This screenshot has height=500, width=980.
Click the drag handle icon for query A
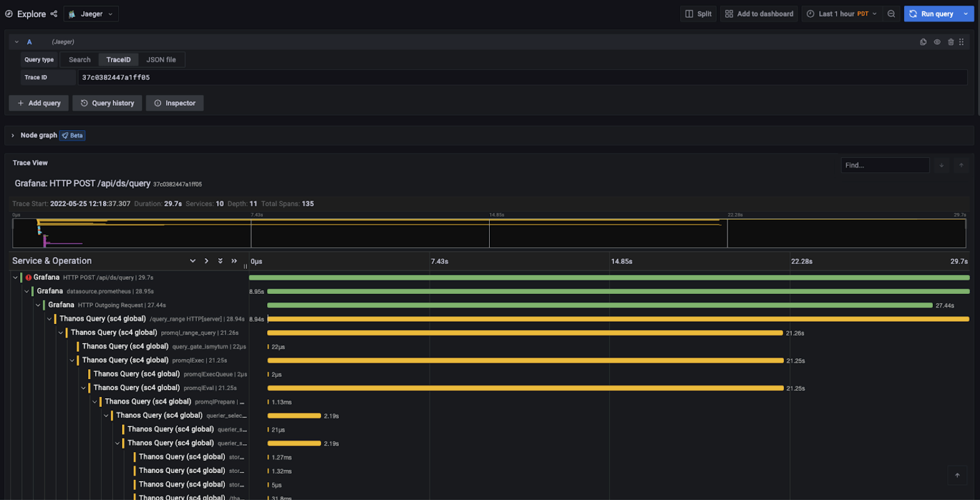coord(962,42)
